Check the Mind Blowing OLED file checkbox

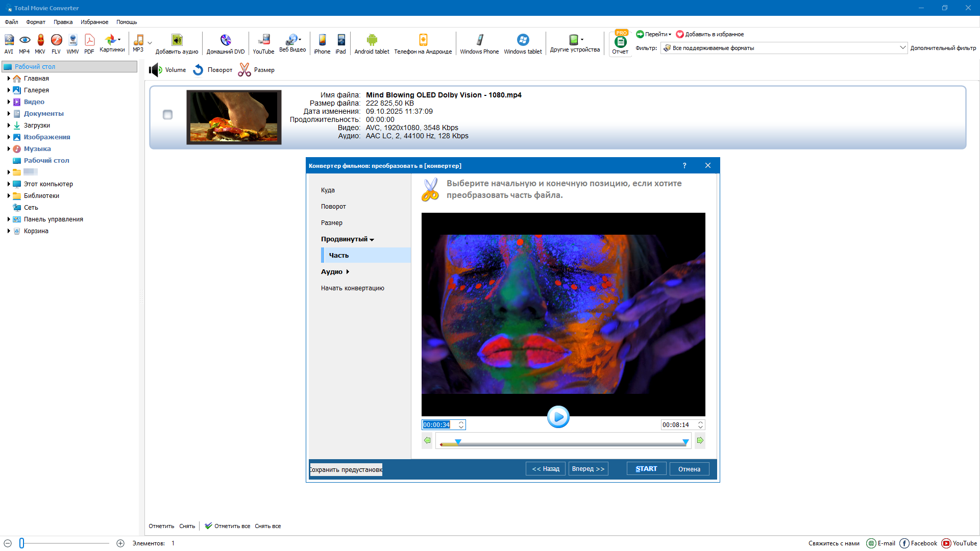pyautogui.click(x=167, y=115)
